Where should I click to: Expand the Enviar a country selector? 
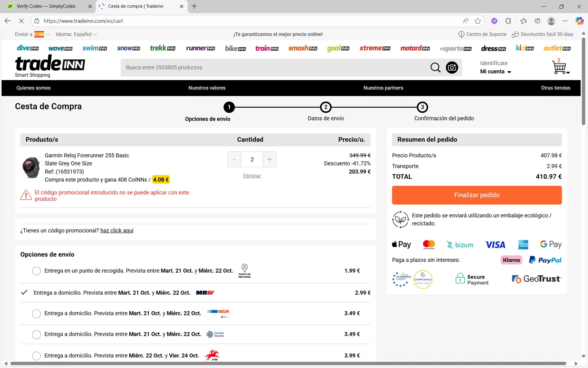pos(33,34)
